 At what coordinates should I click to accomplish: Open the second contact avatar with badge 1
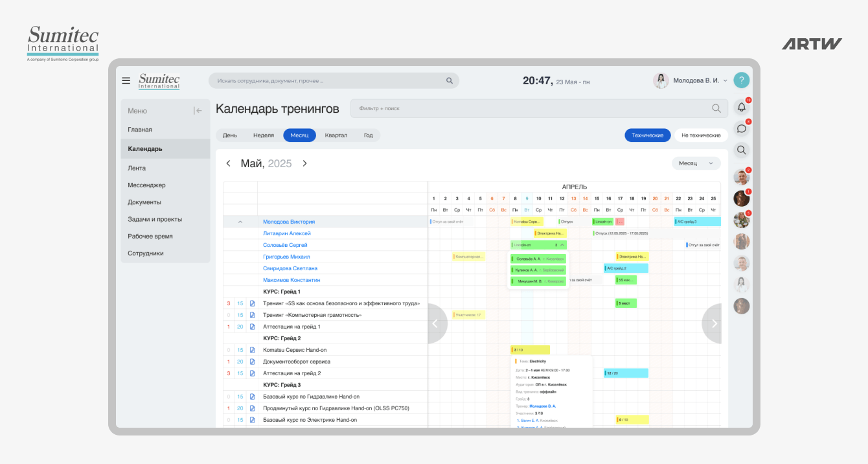pyautogui.click(x=742, y=198)
